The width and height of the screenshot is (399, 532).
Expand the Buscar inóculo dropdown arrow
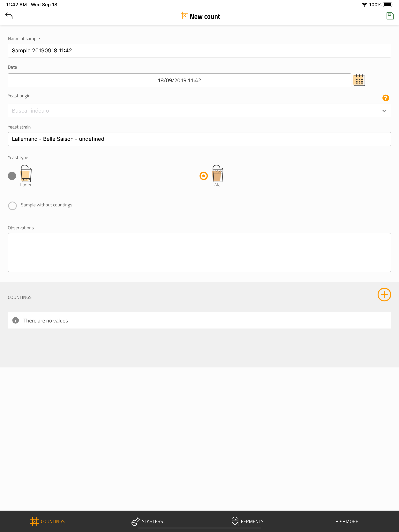384,111
